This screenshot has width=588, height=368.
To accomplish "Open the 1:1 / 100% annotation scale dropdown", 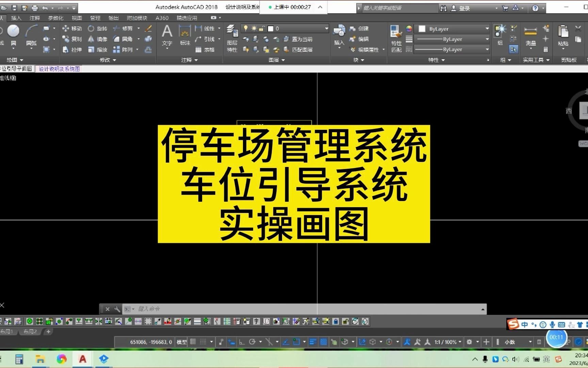I will click(448, 342).
